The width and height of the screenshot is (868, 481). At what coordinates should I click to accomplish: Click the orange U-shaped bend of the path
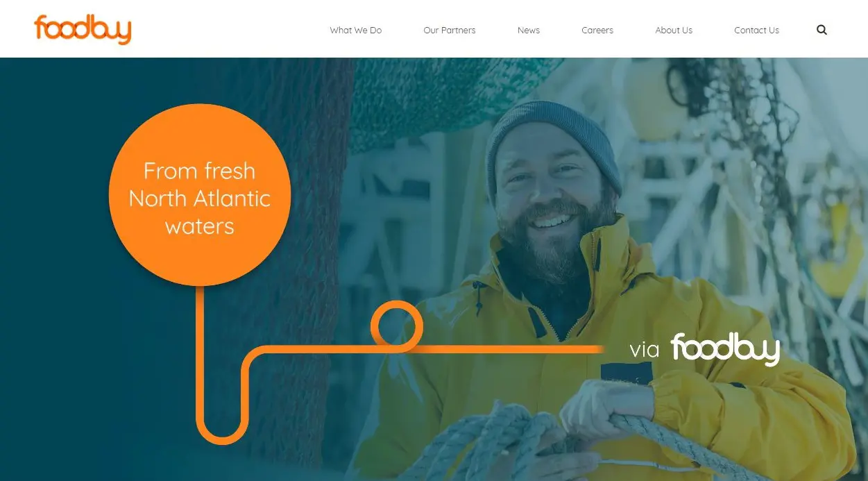[222, 423]
